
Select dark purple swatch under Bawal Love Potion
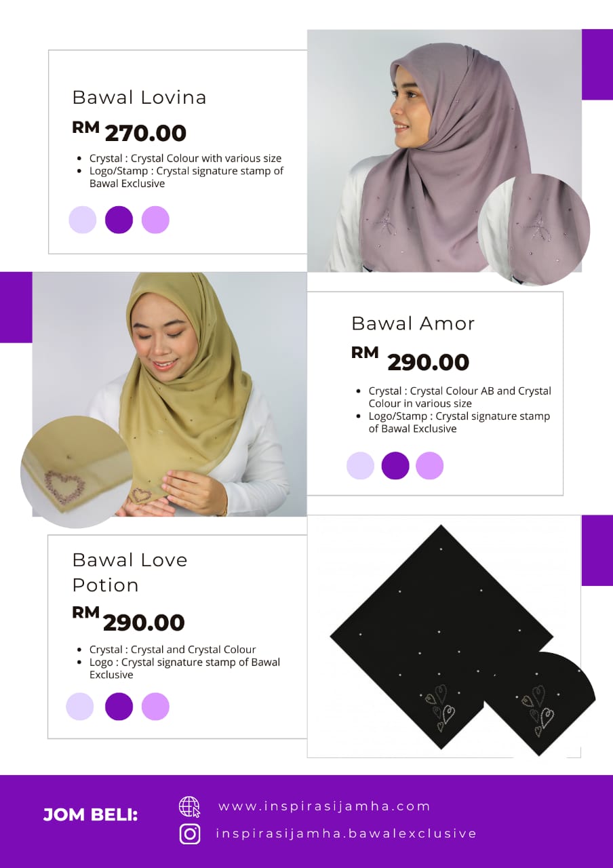(x=119, y=706)
